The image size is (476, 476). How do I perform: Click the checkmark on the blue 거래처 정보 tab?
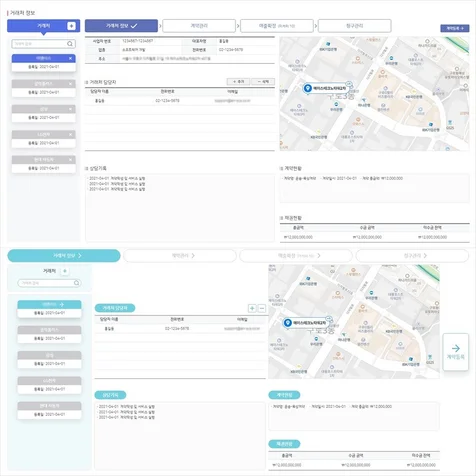(x=134, y=26)
